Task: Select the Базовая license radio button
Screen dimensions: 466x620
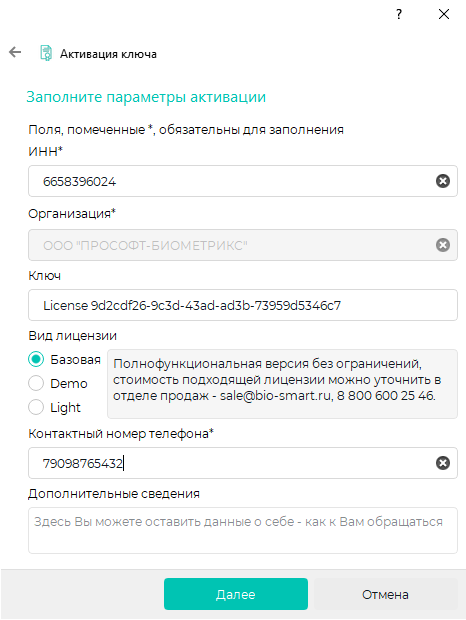Action: tap(36, 359)
